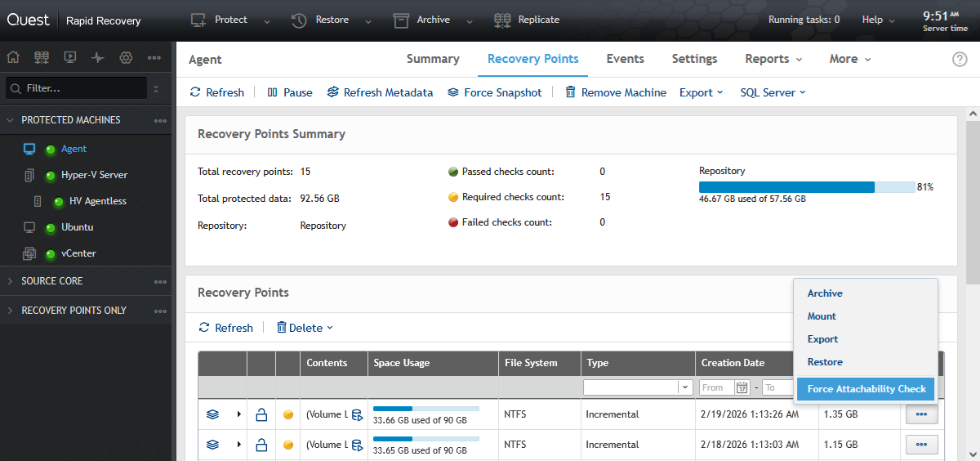The height and width of the screenshot is (461, 980).
Task: Click recovery point layers icon in 2/18/2026 row
Action: pos(213,445)
